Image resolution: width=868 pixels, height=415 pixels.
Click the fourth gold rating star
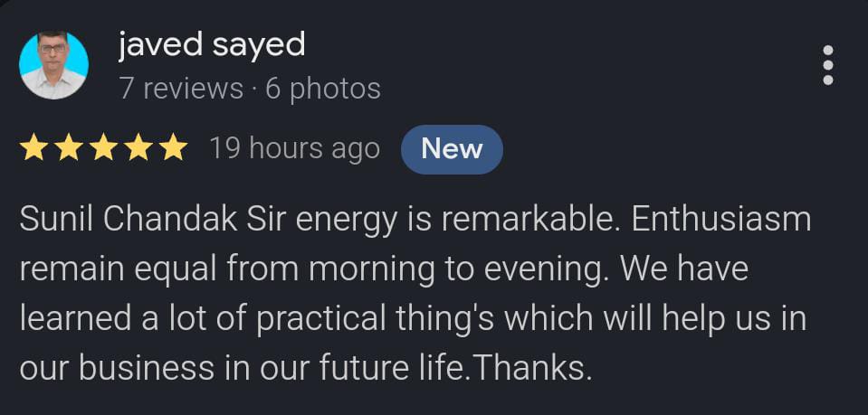pyautogui.click(x=138, y=148)
